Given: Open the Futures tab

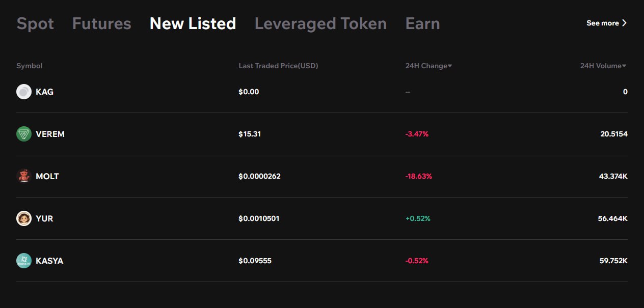Looking at the screenshot, I should [101, 23].
